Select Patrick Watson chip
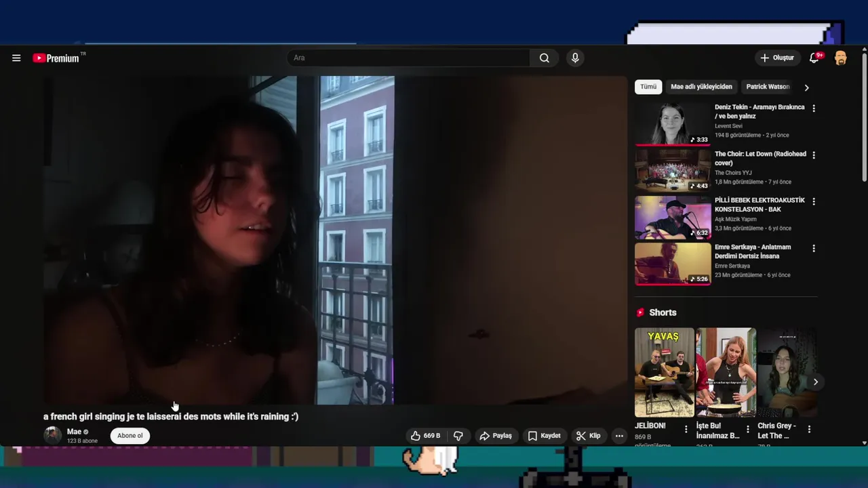This screenshot has width=868, height=488. pyautogui.click(x=768, y=87)
